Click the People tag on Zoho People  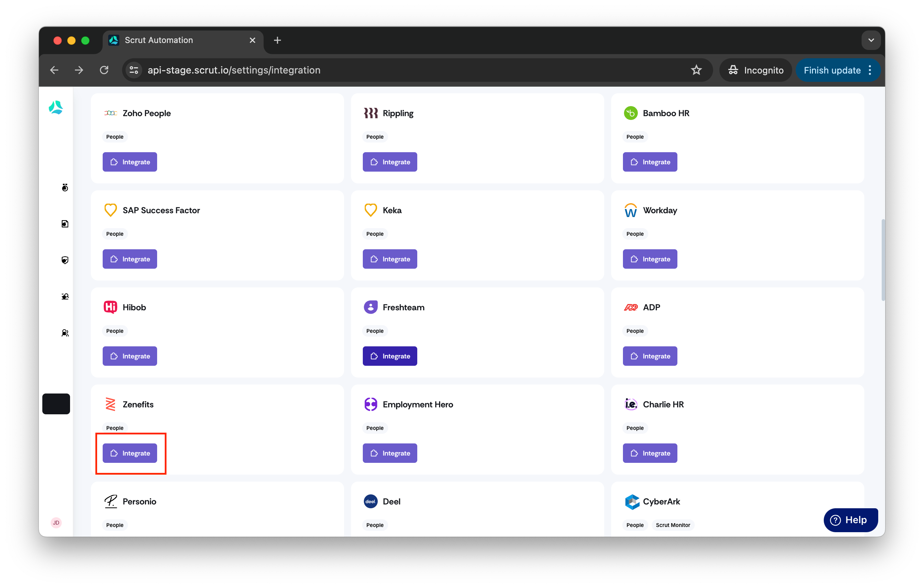pos(115,137)
